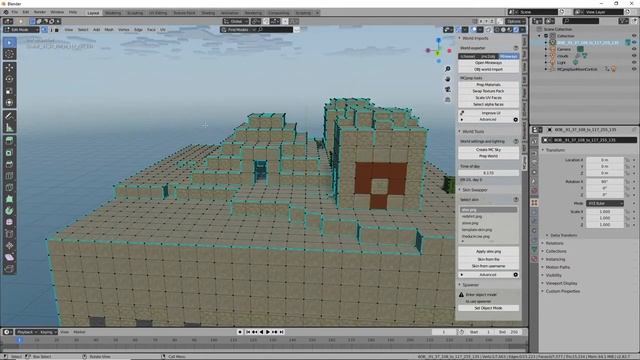Enable edge select mode
Viewport: 640px width, 360px height.
51,30
